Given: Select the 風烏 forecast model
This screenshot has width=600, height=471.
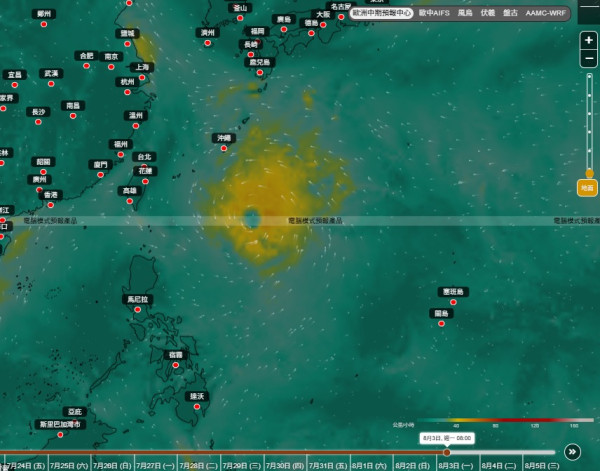Looking at the screenshot, I should coord(465,13).
